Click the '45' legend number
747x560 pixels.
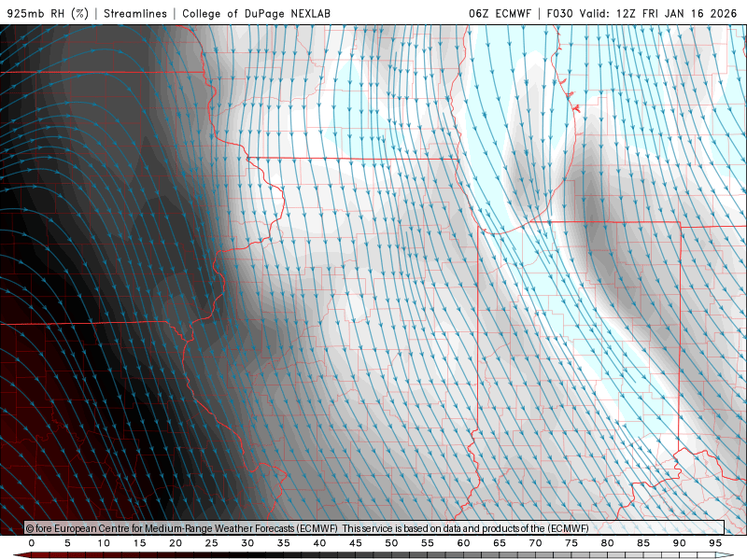click(356, 543)
